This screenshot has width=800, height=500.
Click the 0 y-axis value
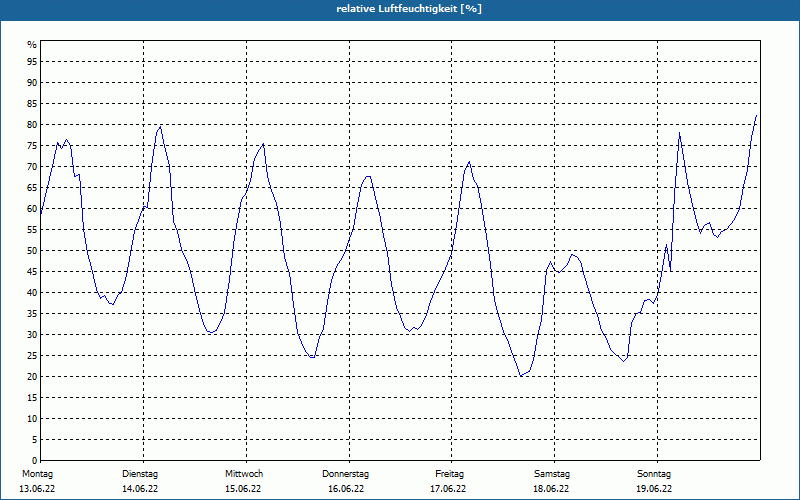click(35, 460)
